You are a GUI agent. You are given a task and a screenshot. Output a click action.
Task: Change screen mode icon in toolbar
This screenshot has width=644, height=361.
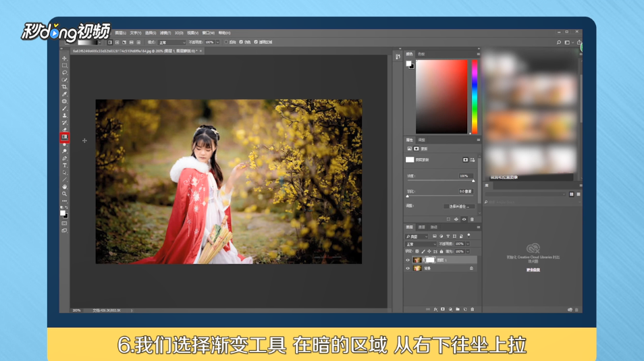[x=65, y=231]
